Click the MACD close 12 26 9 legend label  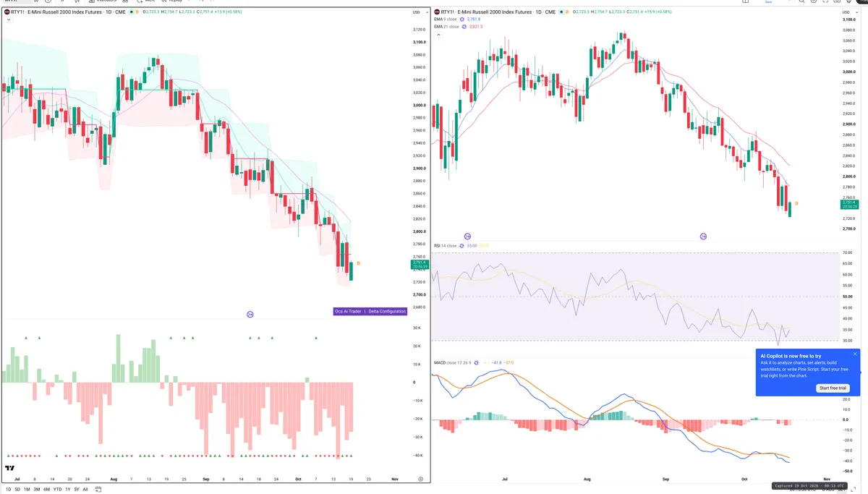point(452,362)
